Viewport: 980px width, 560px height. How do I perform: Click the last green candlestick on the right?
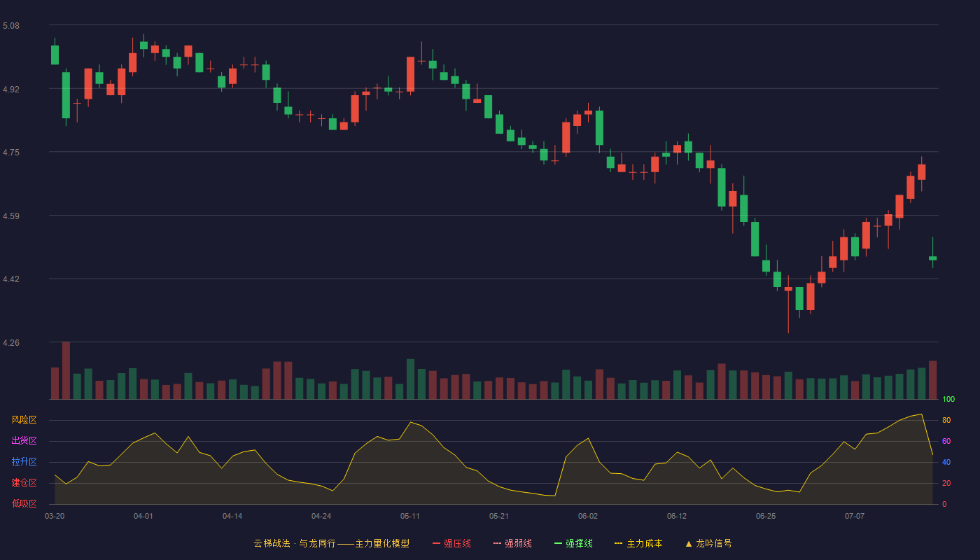932,258
